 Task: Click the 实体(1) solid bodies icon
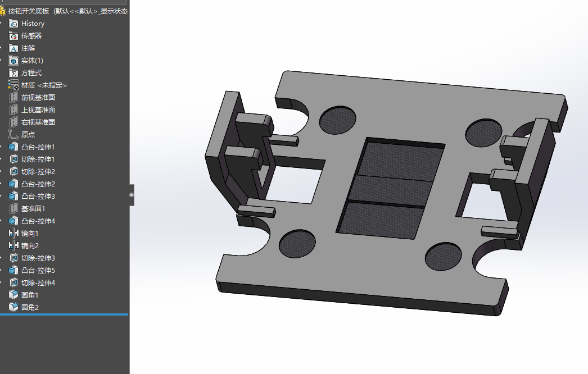point(13,61)
